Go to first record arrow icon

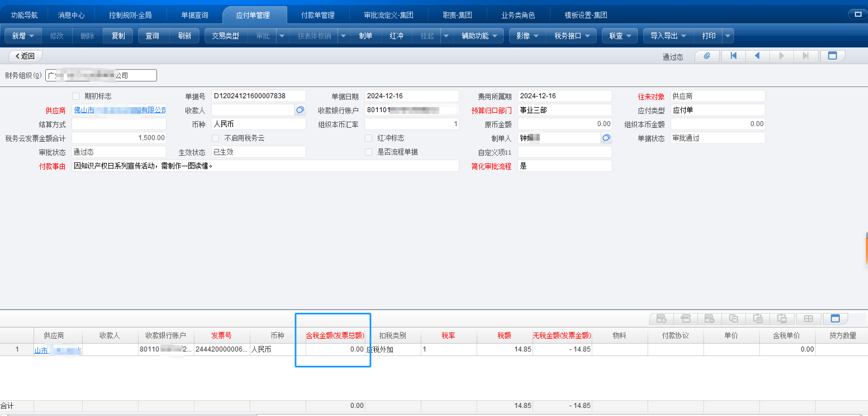pyautogui.click(x=733, y=56)
